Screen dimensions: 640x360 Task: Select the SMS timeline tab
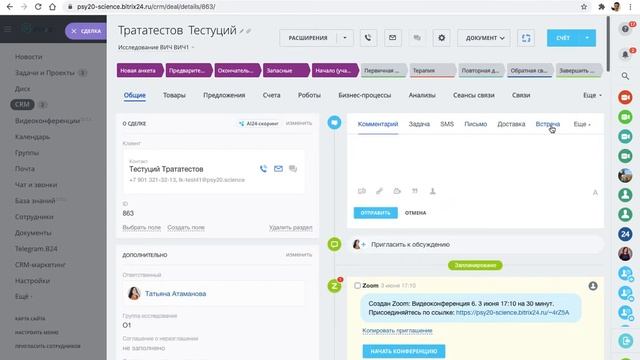click(447, 124)
